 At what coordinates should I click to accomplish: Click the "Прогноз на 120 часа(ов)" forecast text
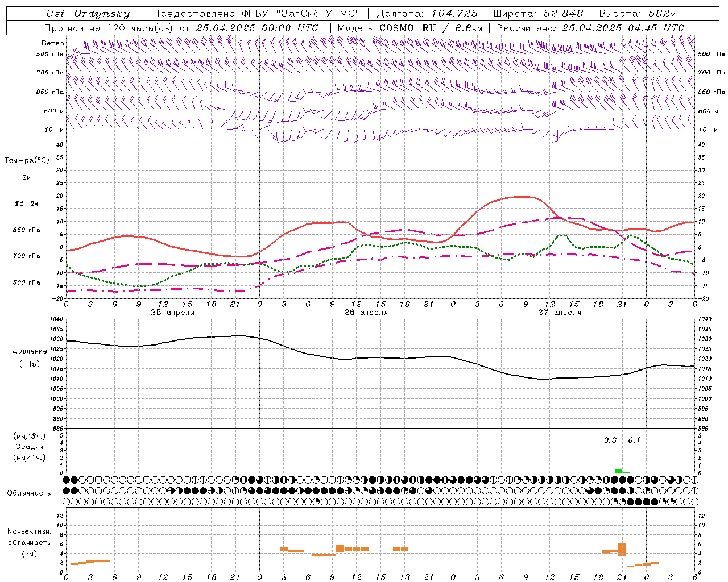[x=109, y=28]
